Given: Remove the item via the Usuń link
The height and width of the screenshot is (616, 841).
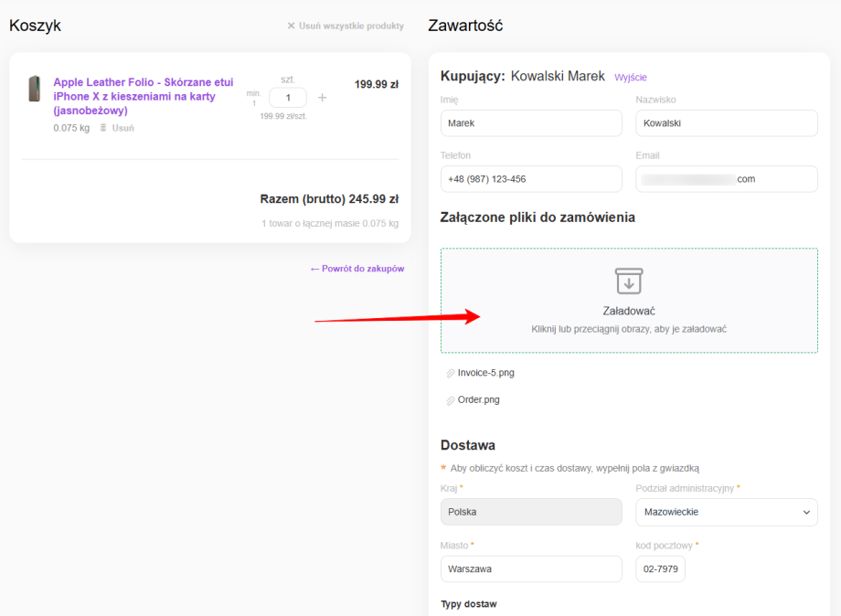Looking at the screenshot, I should tap(122, 128).
